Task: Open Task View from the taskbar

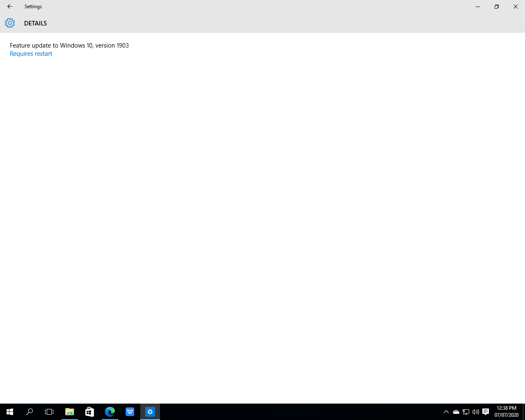Action: pos(49,412)
